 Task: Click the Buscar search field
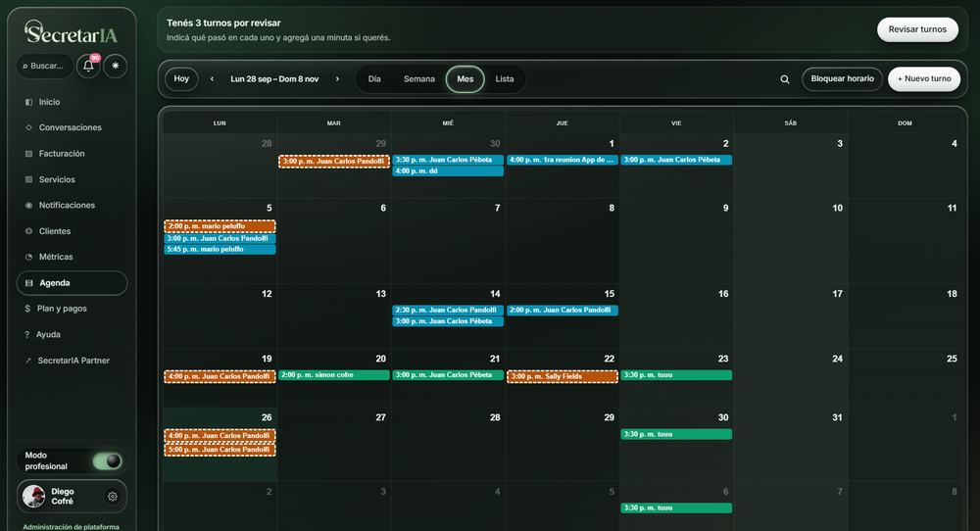[x=45, y=67]
